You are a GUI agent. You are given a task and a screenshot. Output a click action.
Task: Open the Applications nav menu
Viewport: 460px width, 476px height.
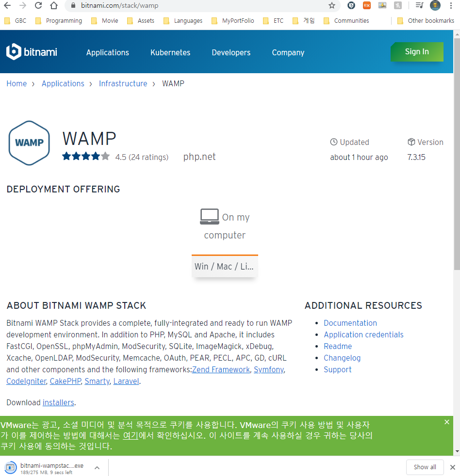(108, 52)
